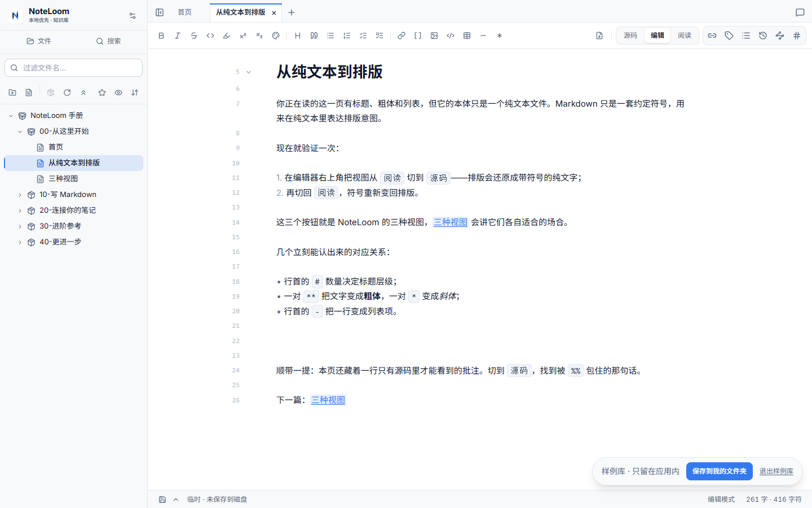Toggle favorites star filter in sidebar
Image resolution: width=812 pixels, height=508 pixels.
pyautogui.click(x=102, y=93)
